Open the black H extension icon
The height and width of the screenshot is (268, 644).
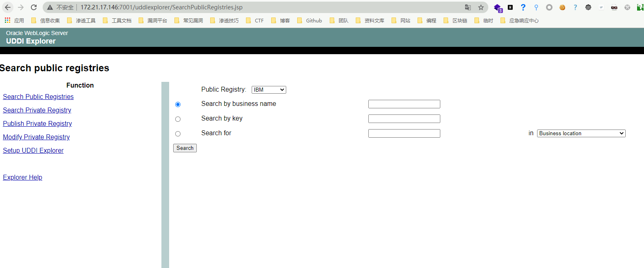[x=510, y=7]
